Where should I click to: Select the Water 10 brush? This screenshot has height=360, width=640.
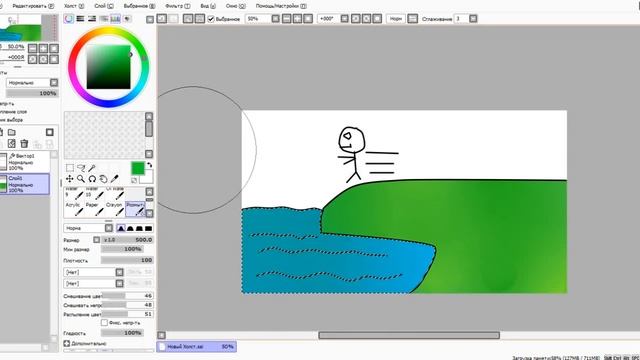[95, 194]
